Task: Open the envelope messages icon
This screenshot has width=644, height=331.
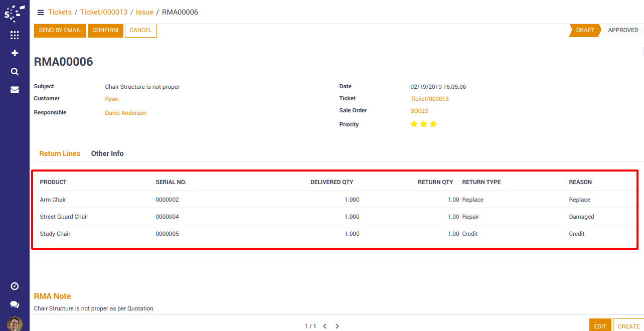Action: (x=15, y=90)
